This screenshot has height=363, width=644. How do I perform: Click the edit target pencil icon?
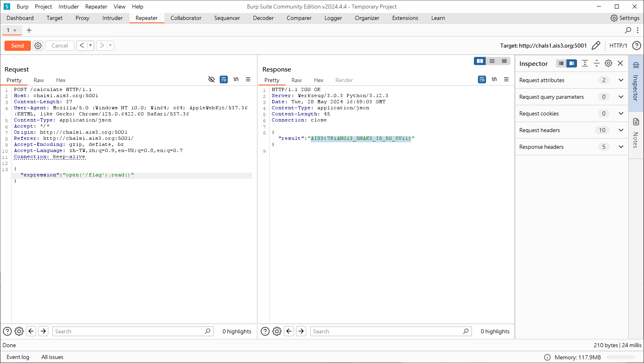click(x=596, y=46)
